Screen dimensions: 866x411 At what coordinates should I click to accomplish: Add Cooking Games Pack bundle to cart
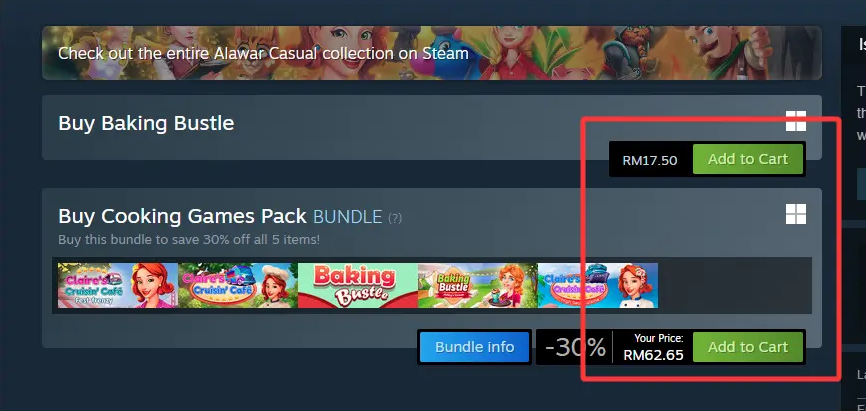748,347
